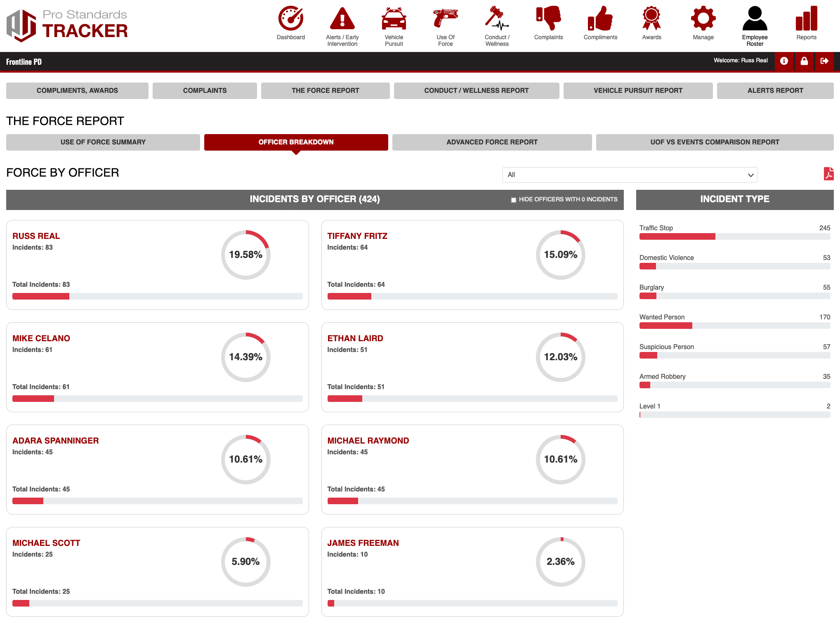
Task: Open Awards ribbon icon
Action: 651,19
